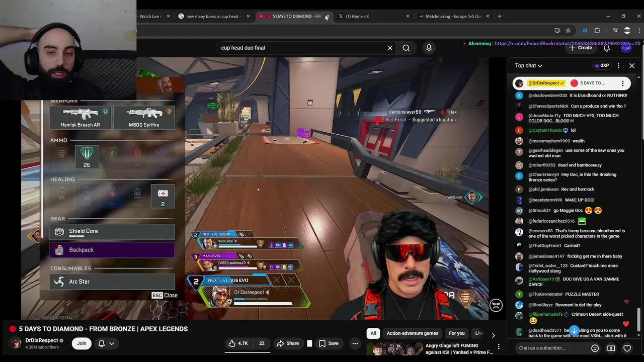The width and height of the screenshot is (644, 362).
Task: Select the 'Action-adventure games' chip
Action: 413,333
